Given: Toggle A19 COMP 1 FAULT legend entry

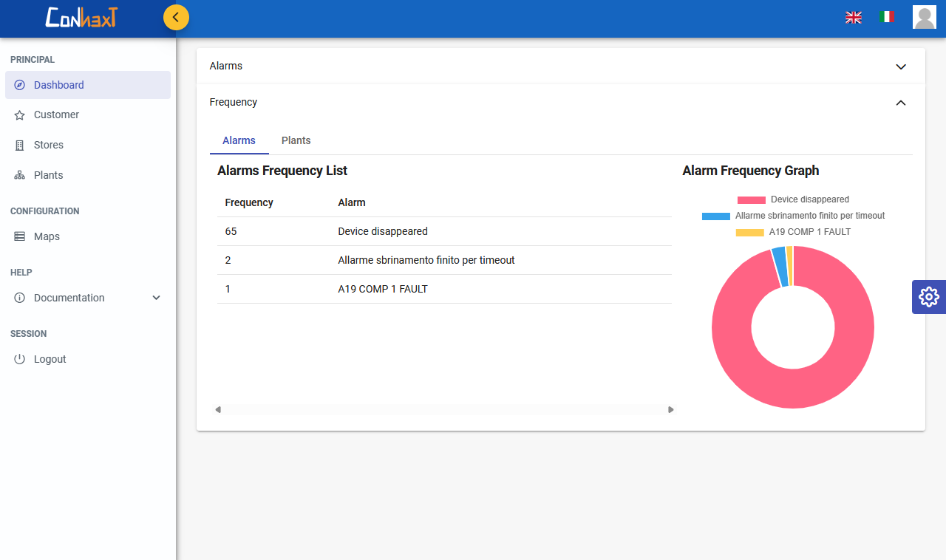Looking at the screenshot, I should tap(793, 232).
